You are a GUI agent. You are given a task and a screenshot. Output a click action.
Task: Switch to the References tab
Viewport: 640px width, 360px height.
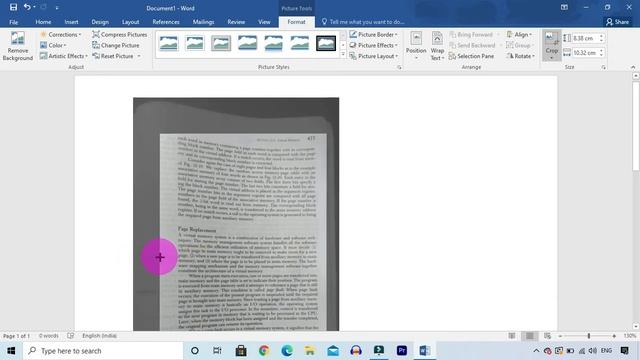[166, 22]
